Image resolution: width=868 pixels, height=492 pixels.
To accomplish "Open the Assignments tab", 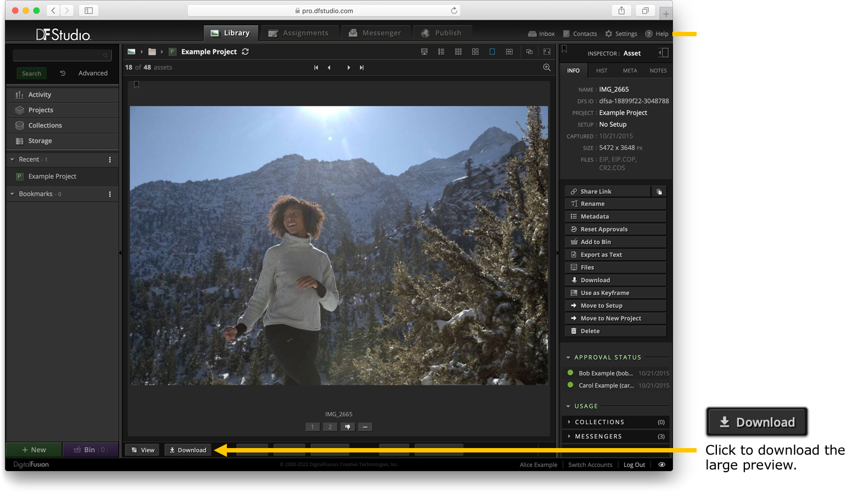I will tap(299, 33).
